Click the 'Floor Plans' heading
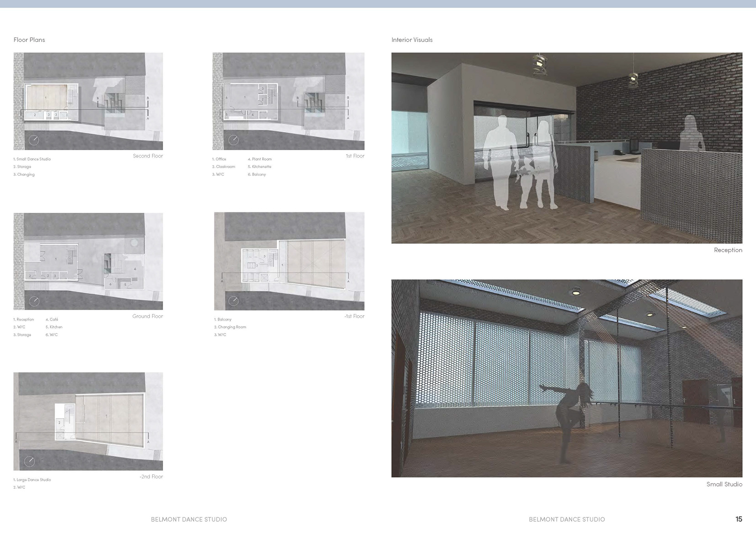The image size is (756, 535). click(29, 40)
